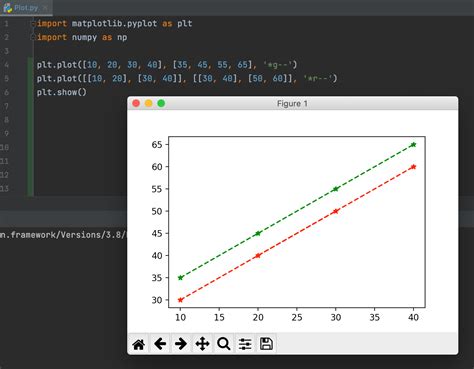Click the framework/Versions/3.8 path in console
Image resolution: width=474 pixels, height=369 pixels.
click(63, 235)
